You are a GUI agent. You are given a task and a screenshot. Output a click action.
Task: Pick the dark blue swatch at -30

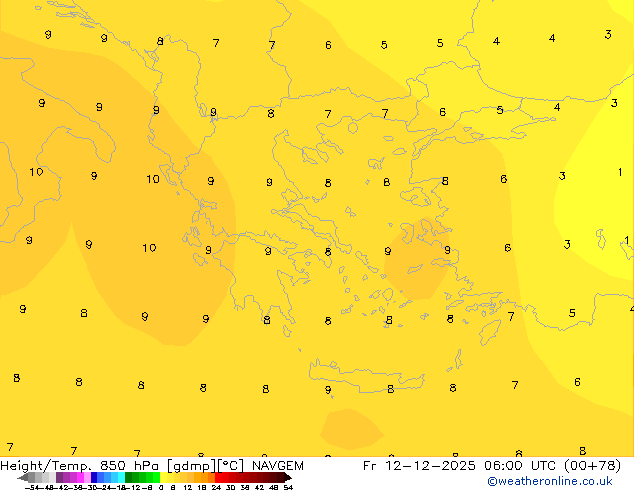[94, 477]
